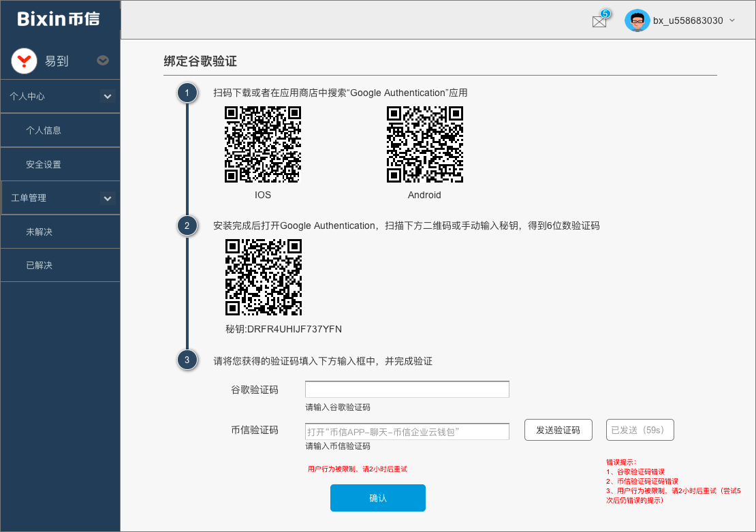Open 未解决 tickets list
Image resolution: width=756 pixels, height=532 pixels.
click(39, 232)
